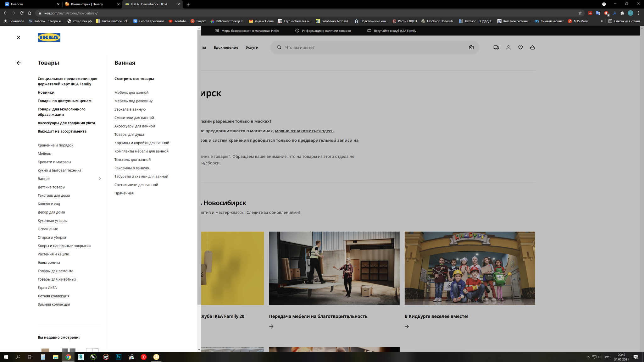Open Прачечная link
The image size is (644, 362).
click(x=124, y=193)
